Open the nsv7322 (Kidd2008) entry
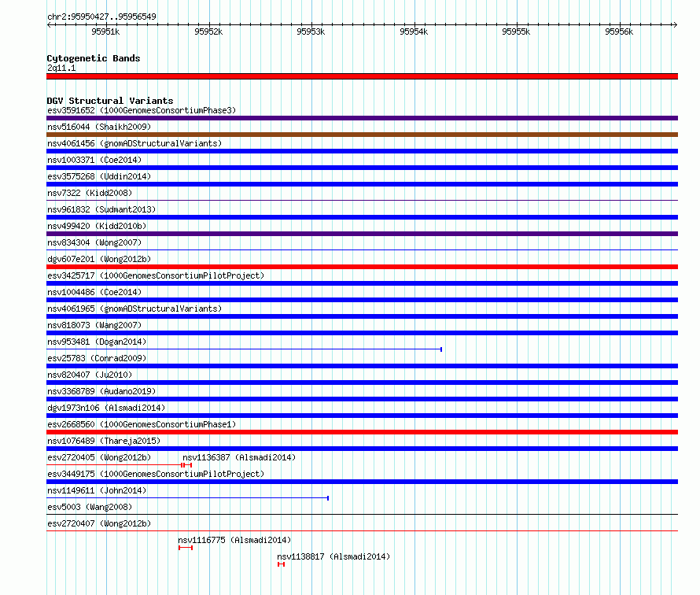Screen dimensions: 700x595 coord(90,193)
